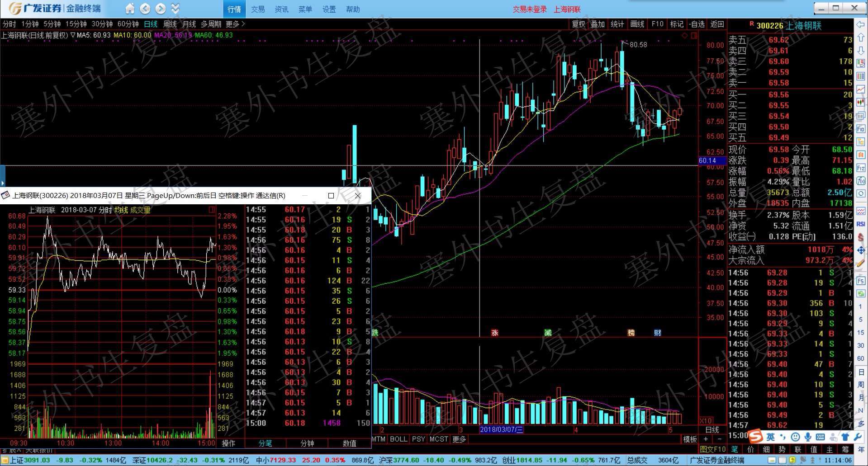The image size is (868, 466).
Task: Go forward with the right arrow icon
Action: coord(161,9)
